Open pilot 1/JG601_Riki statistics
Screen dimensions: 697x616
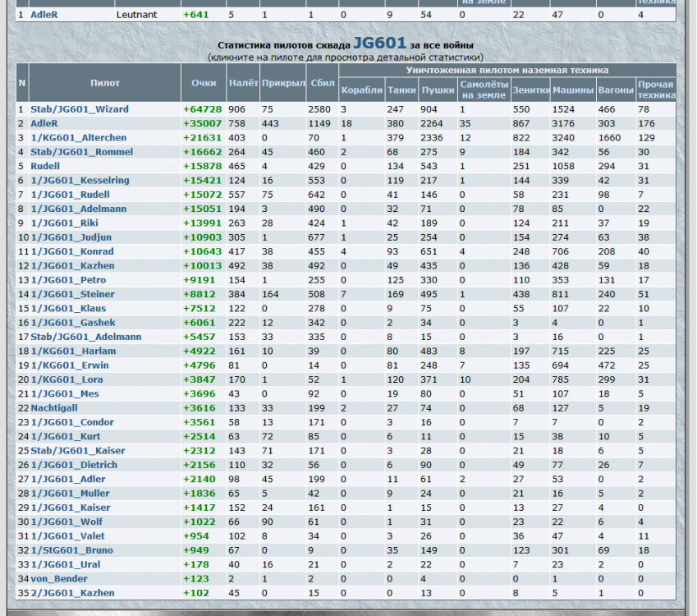pyautogui.click(x=65, y=223)
